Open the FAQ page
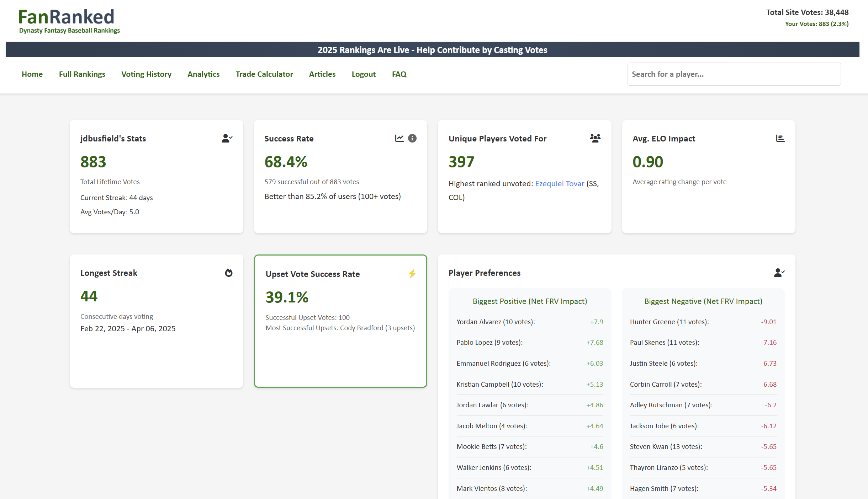Viewport: 868px width, 499px height. pos(399,74)
